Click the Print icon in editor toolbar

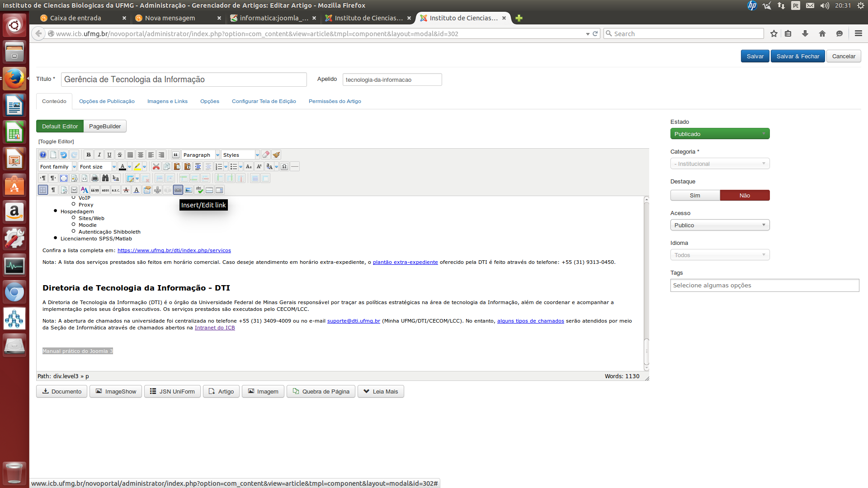[95, 178]
